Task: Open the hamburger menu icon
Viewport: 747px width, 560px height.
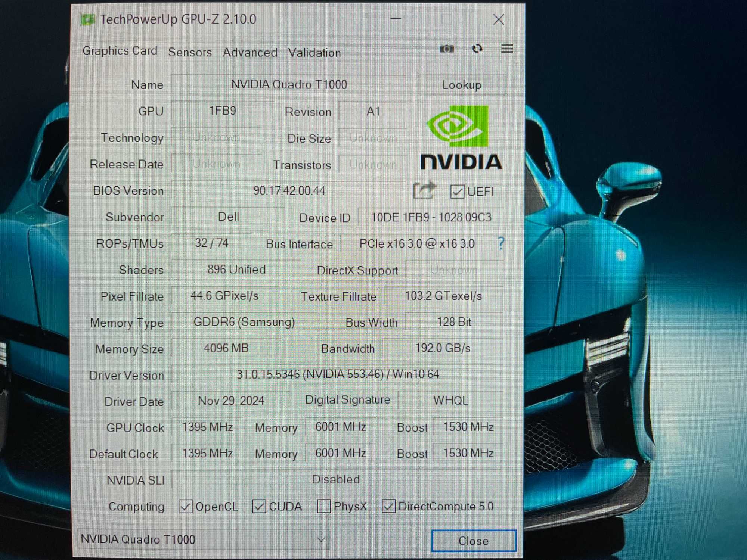Action: pyautogui.click(x=507, y=48)
